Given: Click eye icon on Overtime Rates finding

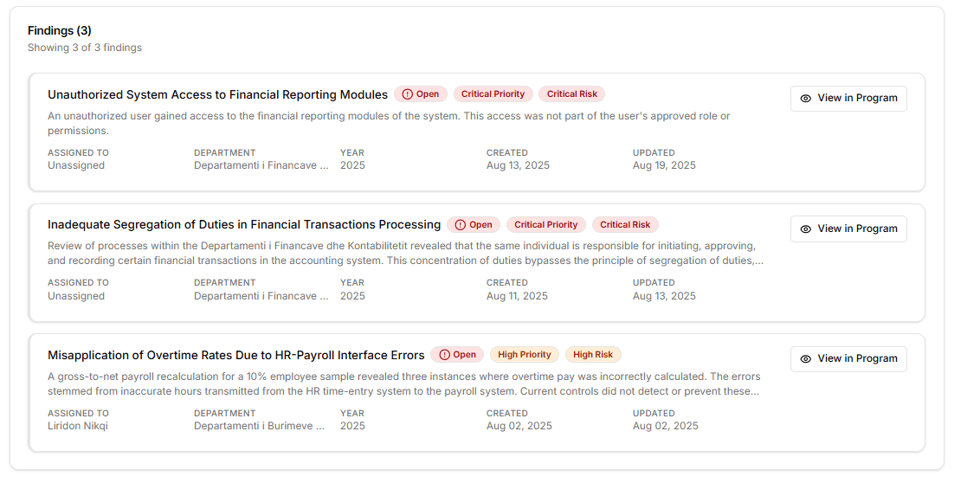Looking at the screenshot, I should [806, 359].
